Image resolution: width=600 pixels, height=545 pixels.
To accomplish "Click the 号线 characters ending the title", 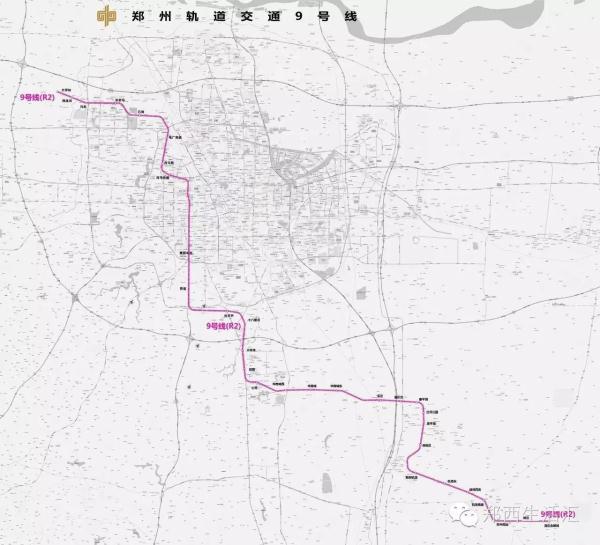I will click(335, 16).
